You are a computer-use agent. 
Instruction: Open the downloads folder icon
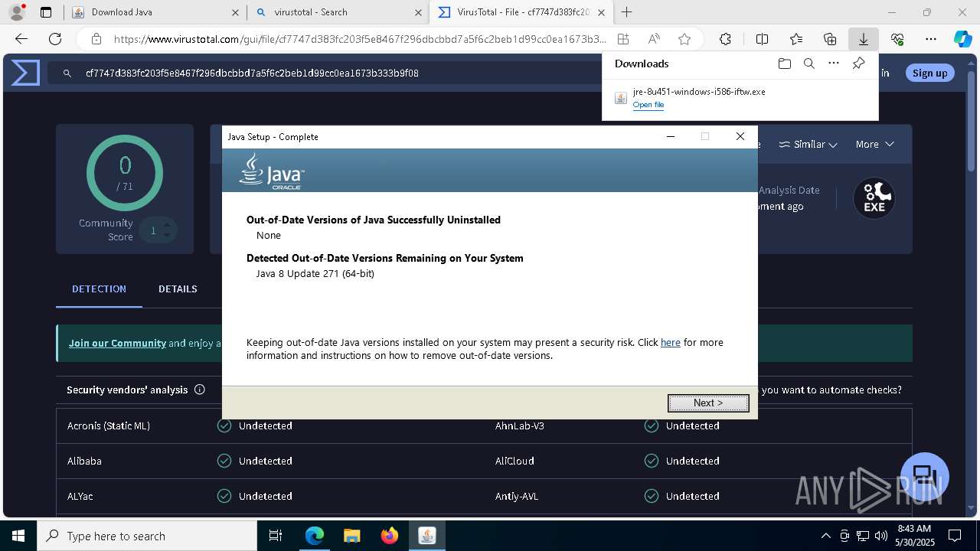pos(784,64)
